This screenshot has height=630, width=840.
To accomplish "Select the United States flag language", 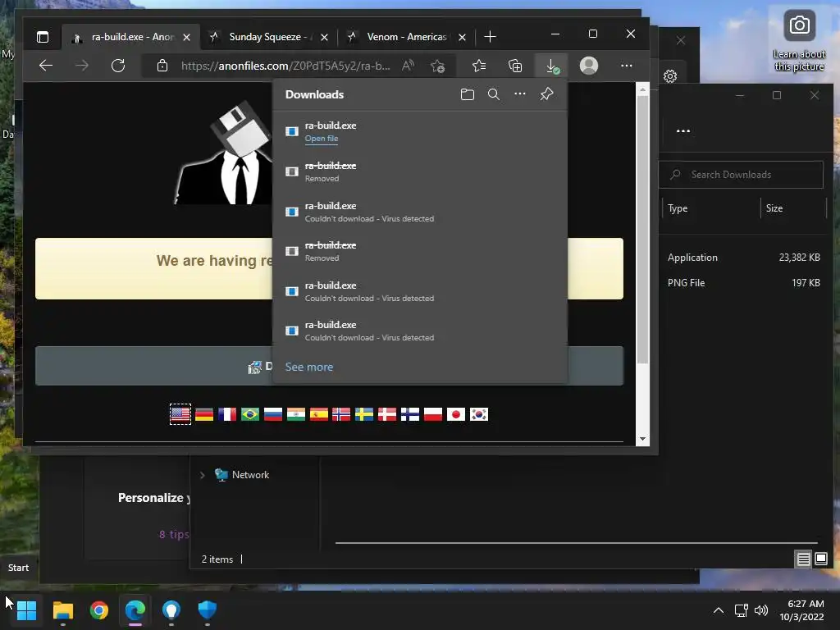I will pyautogui.click(x=180, y=414).
